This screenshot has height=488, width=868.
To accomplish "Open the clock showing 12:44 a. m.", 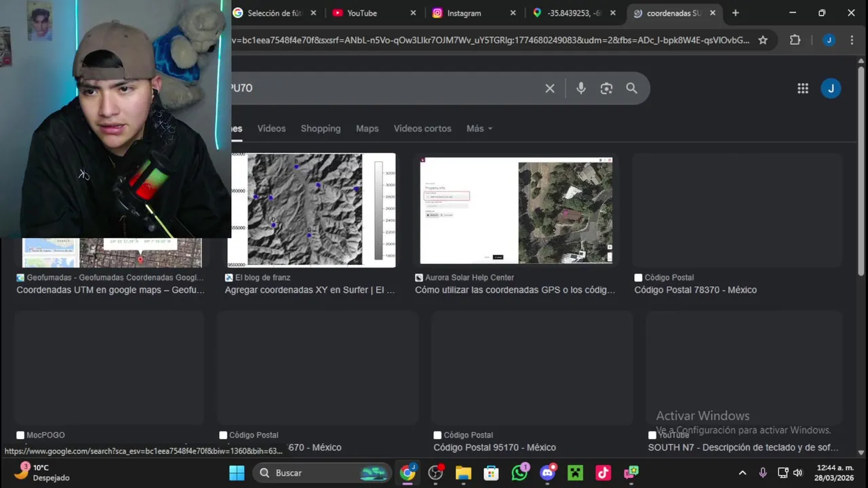I will click(x=835, y=472).
